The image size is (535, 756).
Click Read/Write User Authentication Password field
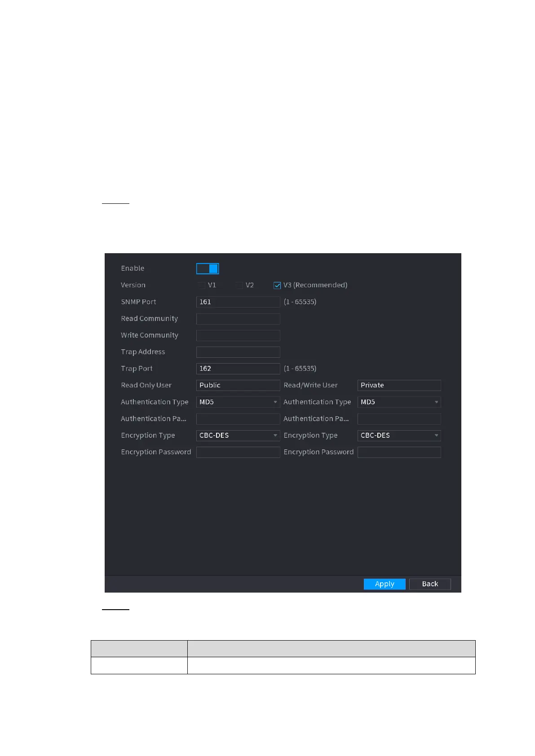[x=399, y=419]
